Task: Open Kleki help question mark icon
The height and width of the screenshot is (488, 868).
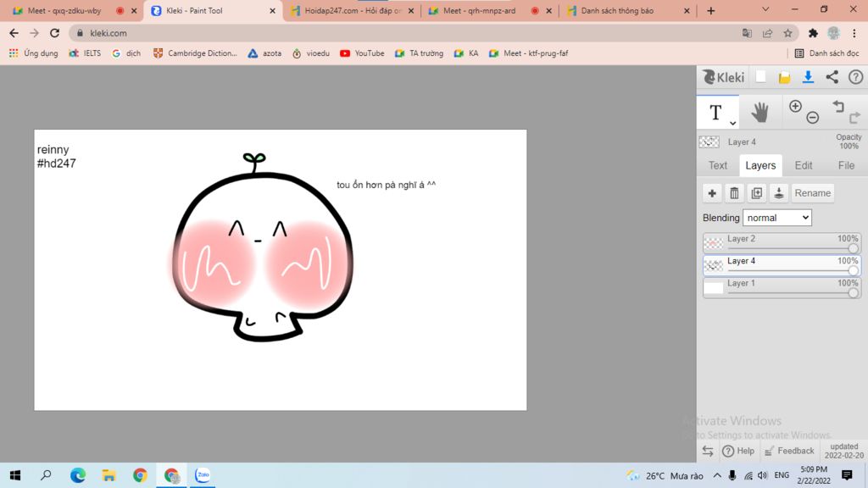Action: pos(856,77)
